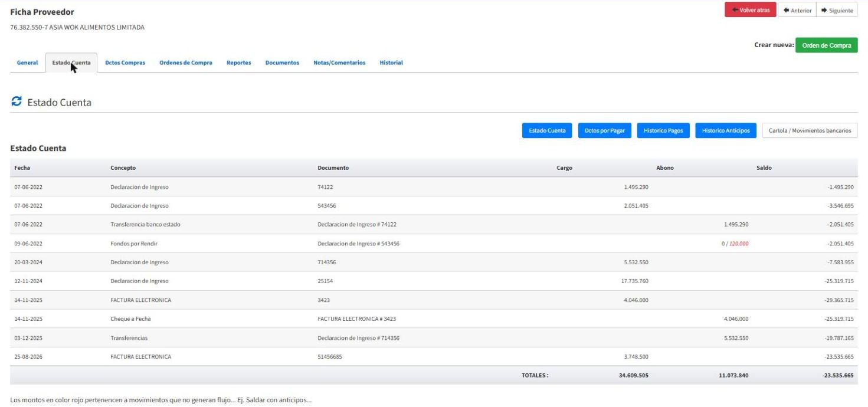
Task: Switch to the Reportes tab
Action: tap(238, 63)
